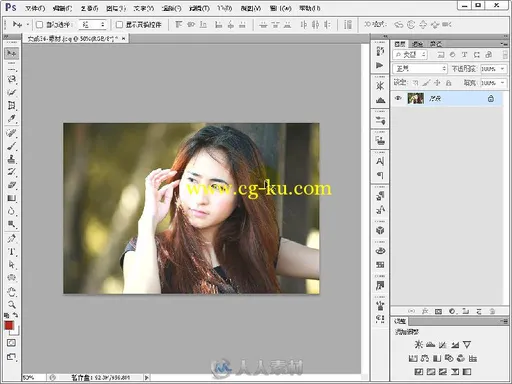The height and width of the screenshot is (384, 512).
Task: Select the Pen tool
Action: pos(11,238)
